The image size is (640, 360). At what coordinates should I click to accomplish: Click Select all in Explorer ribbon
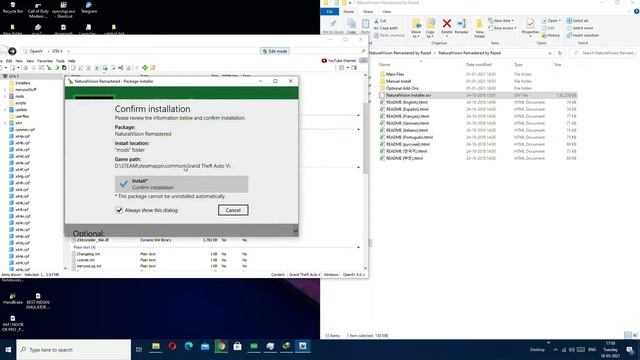point(578,20)
